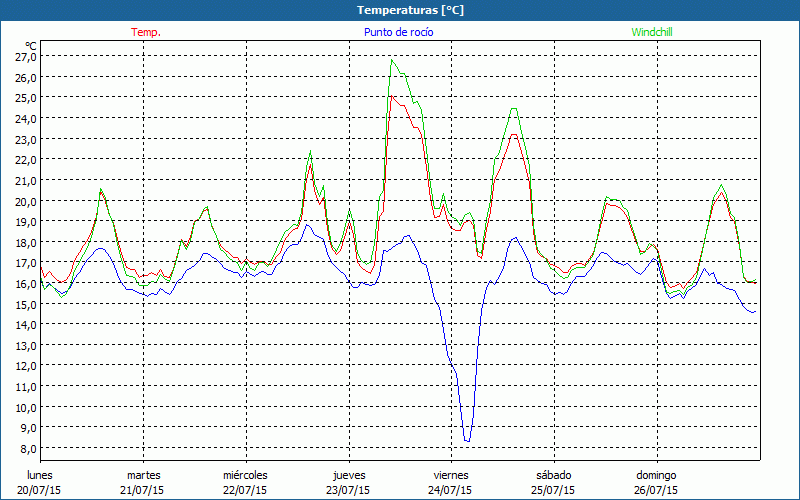800x500 pixels.
Task: Select the sábado day label
Action: point(553,475)
